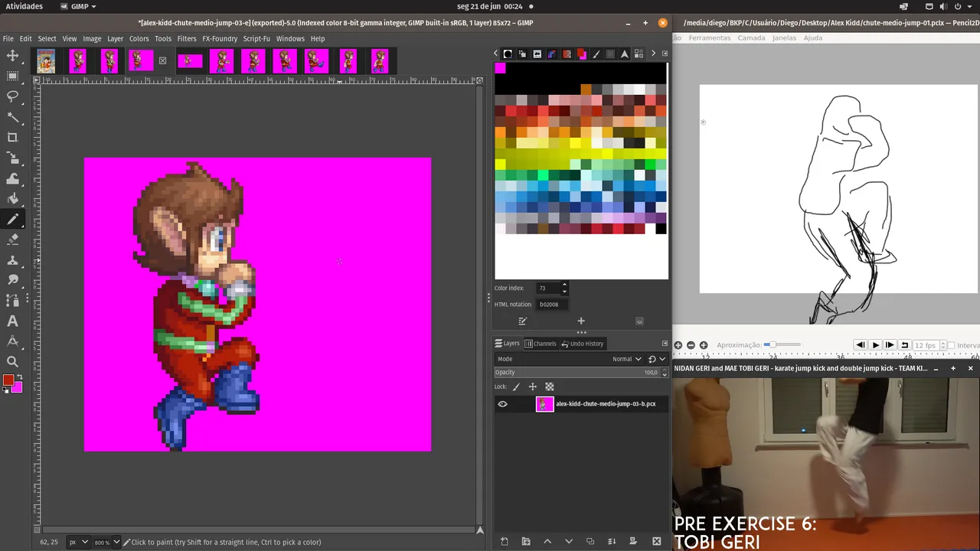Viewport: 980px width, 551px height.
Task: Click the layer thumbnail of alex-kidd-chute-medio-jump-03-b.pcx
Action: point(544,404)
